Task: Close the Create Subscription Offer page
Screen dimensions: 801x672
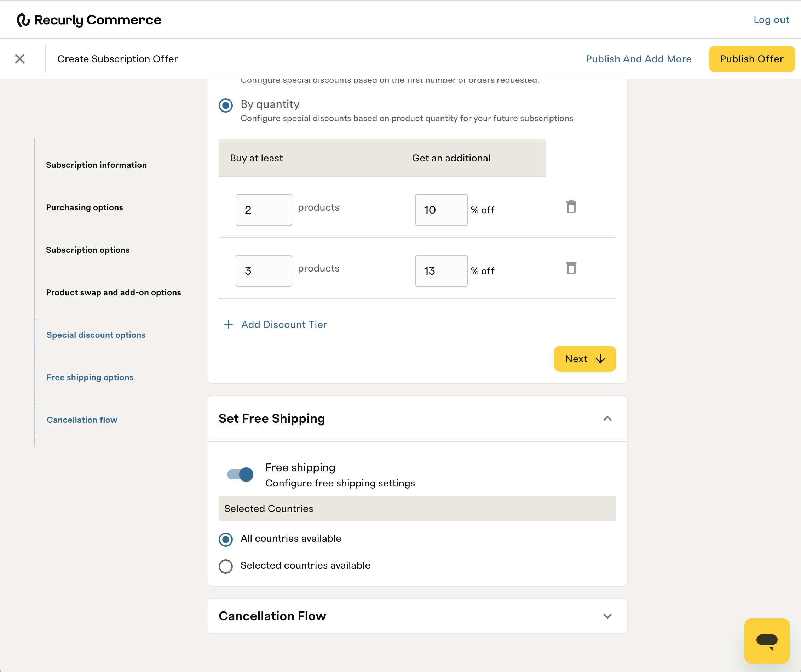Action: point(20,59)
